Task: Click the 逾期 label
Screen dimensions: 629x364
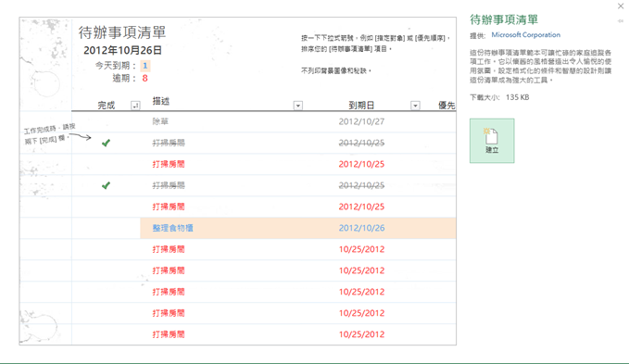Action: [x=124, y=78]
